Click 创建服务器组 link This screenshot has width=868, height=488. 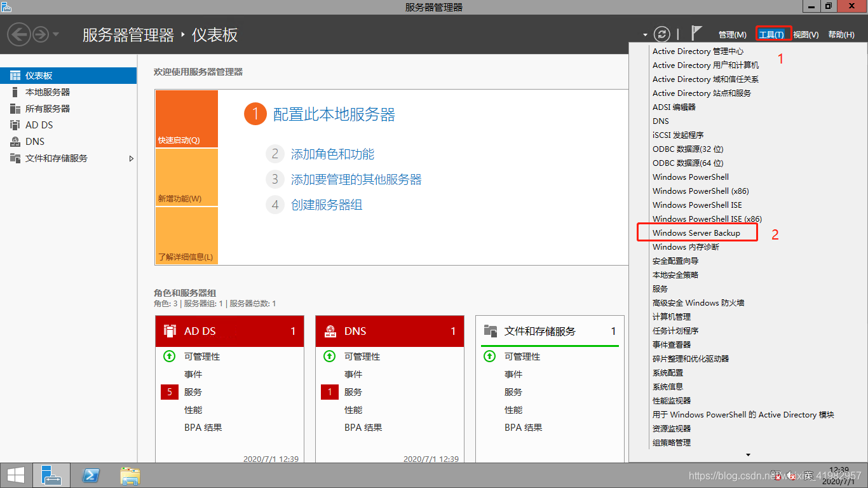pos(327,205)
